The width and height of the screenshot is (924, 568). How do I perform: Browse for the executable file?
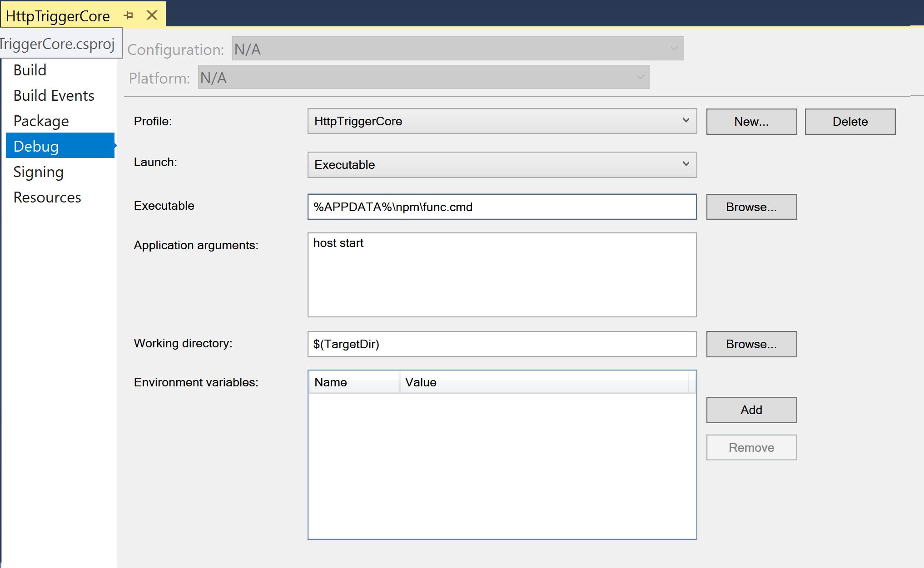(751, 207)
